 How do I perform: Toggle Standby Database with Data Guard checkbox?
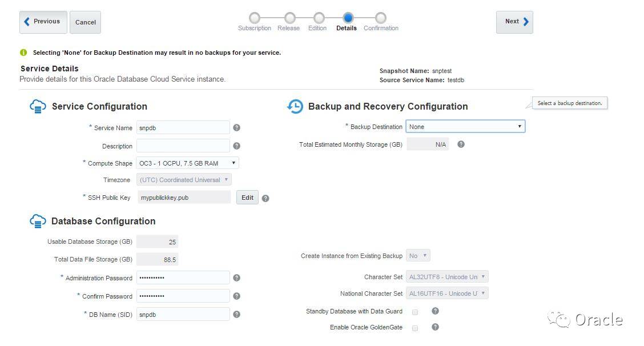click(x=415, y=312)
